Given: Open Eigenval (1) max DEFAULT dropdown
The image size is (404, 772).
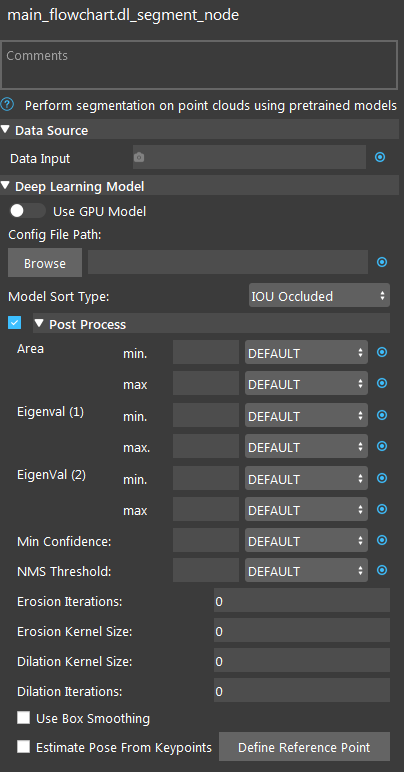Looking at the screenshot, I should click(x=306, y=447).
